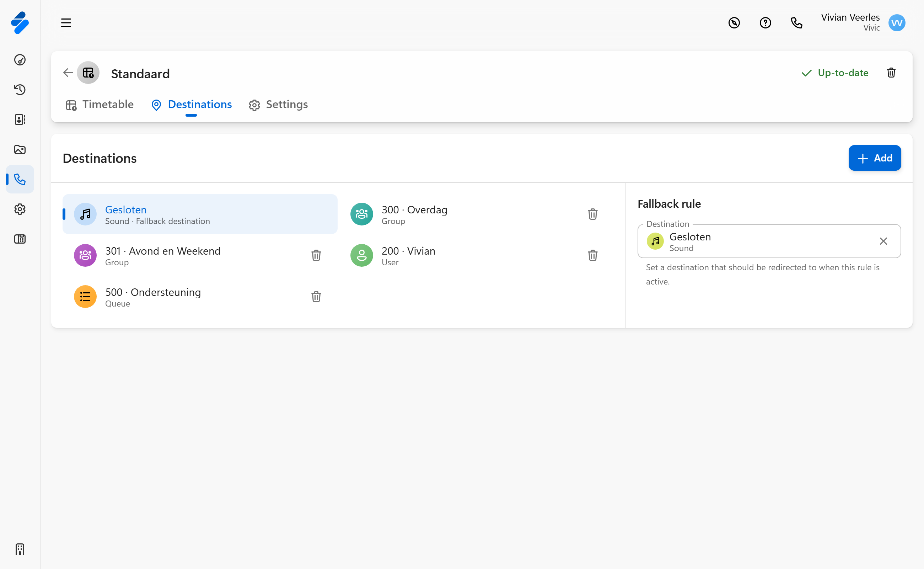Click the dashboard gauge sidebar icon
This screenshot has height=569, width=924.
click(x=20, y=60)
